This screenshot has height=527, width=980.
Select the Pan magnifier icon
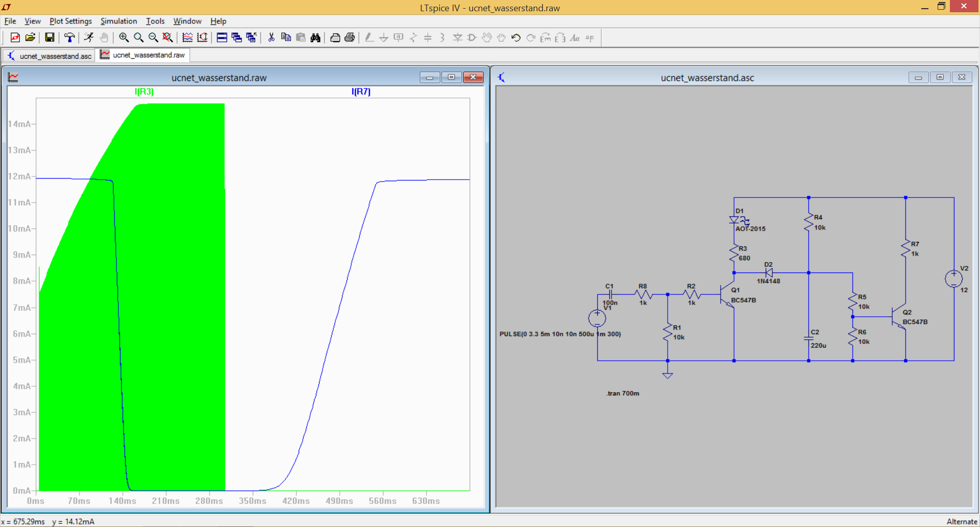(x=138, y=37)
